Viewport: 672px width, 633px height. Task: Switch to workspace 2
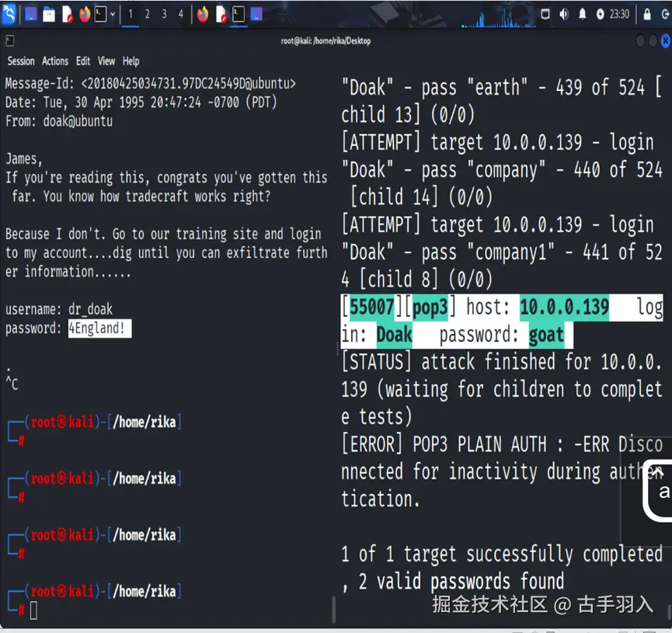146,13
